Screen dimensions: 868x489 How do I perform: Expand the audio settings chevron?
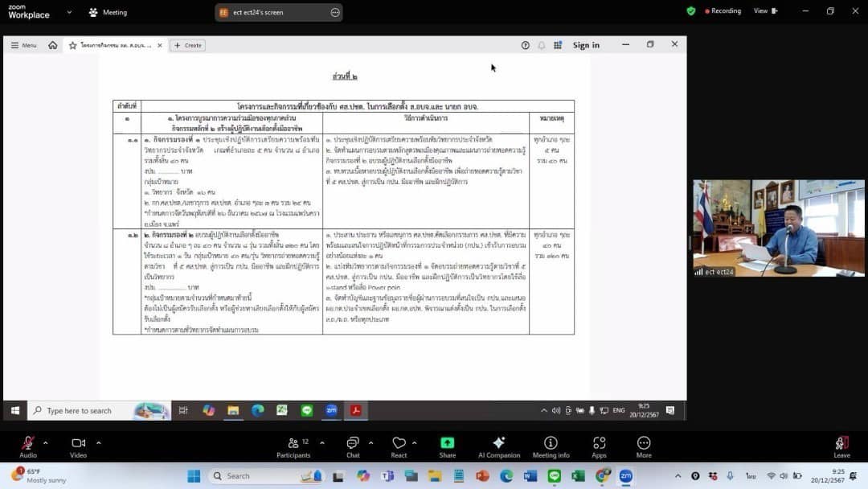tap(45, 442)
